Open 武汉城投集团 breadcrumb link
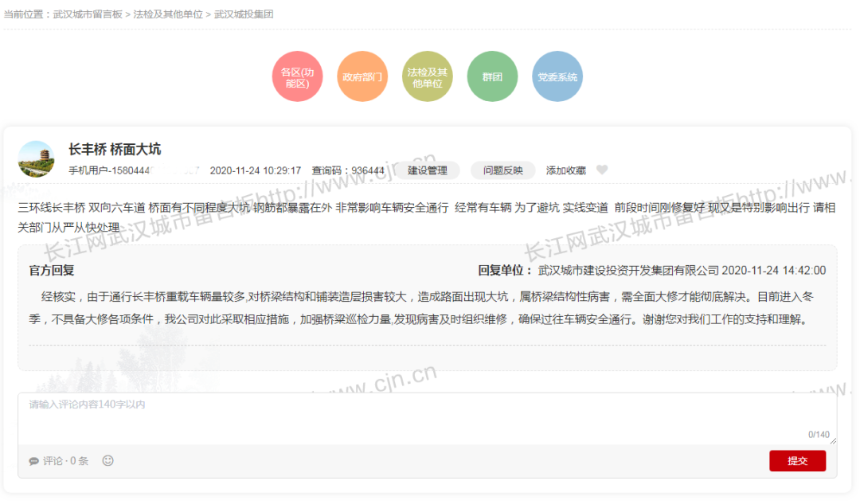The width and height of the screenshot is (860, 504). tap(244, 14)
